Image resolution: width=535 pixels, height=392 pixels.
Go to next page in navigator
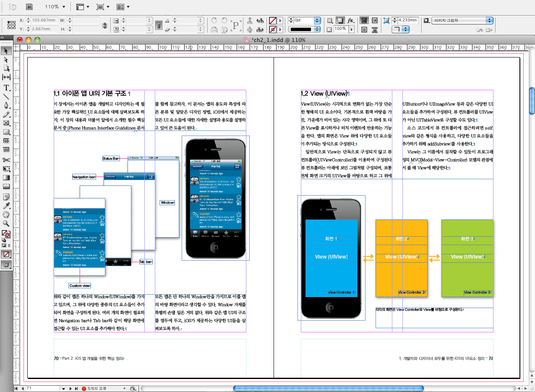point(70,389)
